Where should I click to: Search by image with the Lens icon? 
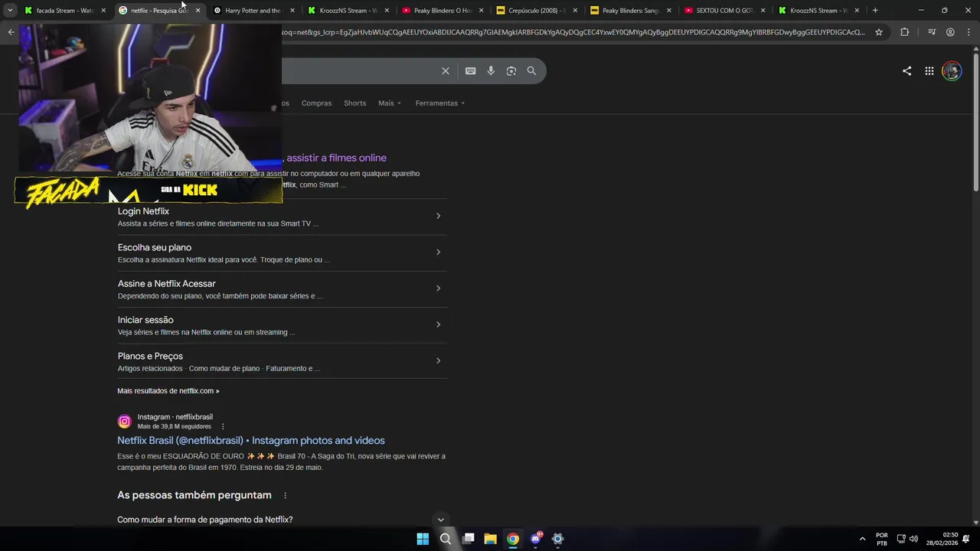[x=511, y=71]
